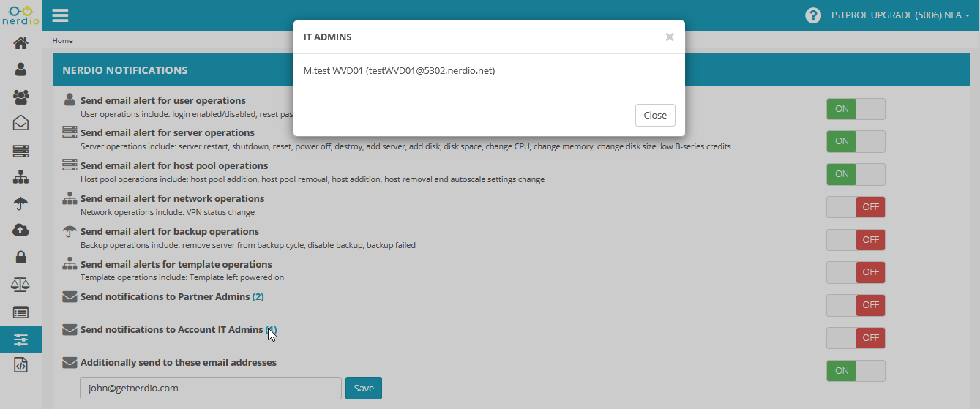Click the server icon beside server operations alert
The height and width of the screenshot is (409, 980).
point(70,132)
